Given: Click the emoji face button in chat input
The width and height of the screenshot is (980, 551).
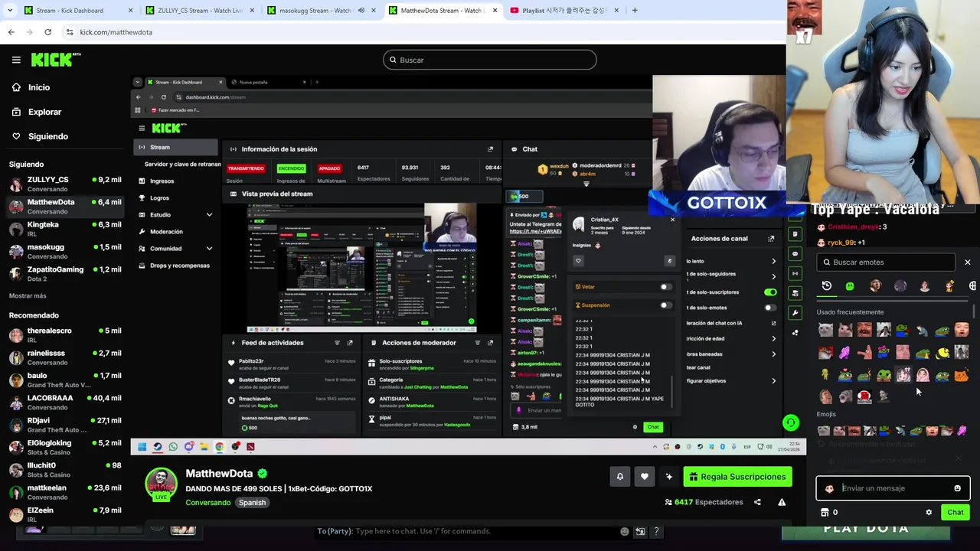Looking at the screenshot, I should tap(957, 488).
